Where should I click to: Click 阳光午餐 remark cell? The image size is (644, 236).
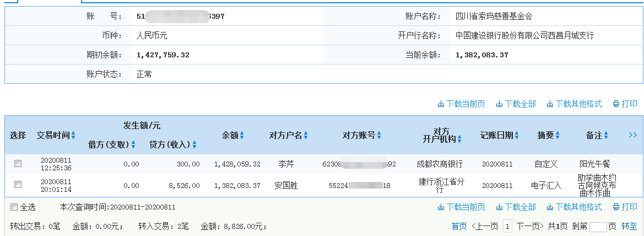pos(595,164)
